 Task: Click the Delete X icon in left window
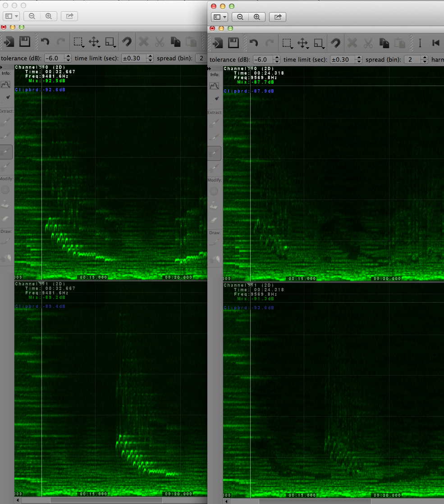point(143,42)
